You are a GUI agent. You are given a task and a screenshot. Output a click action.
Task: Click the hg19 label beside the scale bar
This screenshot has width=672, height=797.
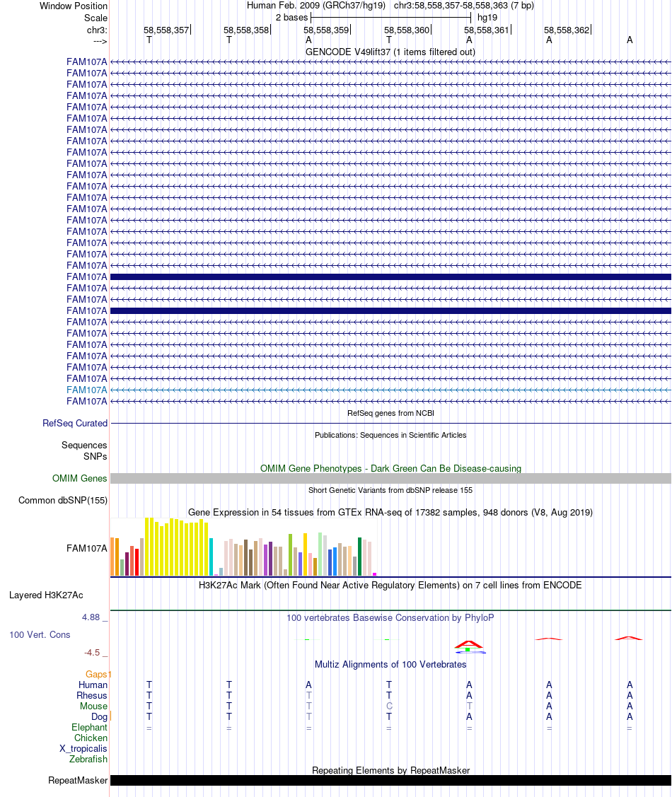(487, 17)
